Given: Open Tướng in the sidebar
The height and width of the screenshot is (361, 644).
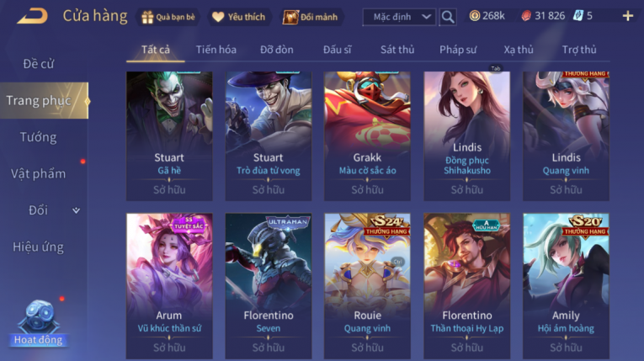Looking at the screenshot, I should [x=38, y=137].
